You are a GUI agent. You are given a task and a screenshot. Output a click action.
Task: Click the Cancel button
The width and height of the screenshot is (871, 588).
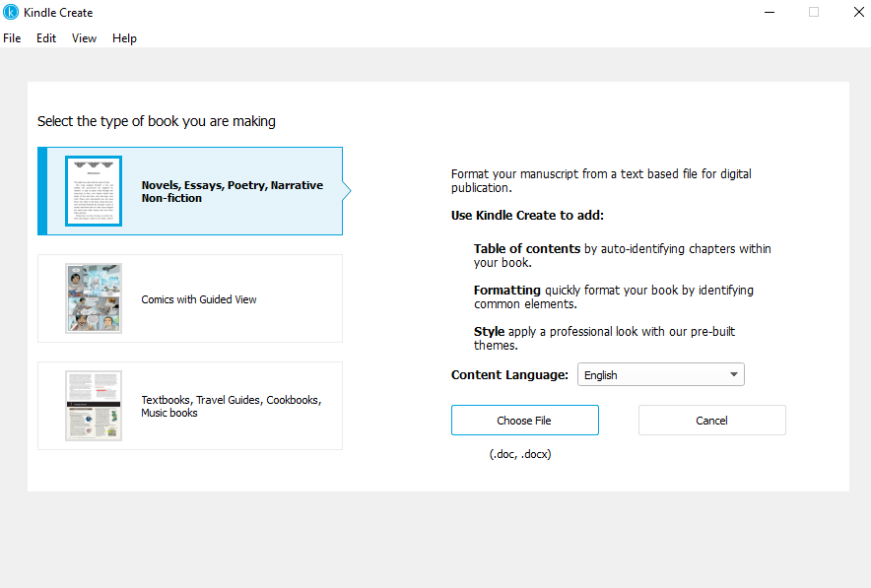tap(711, 420)
